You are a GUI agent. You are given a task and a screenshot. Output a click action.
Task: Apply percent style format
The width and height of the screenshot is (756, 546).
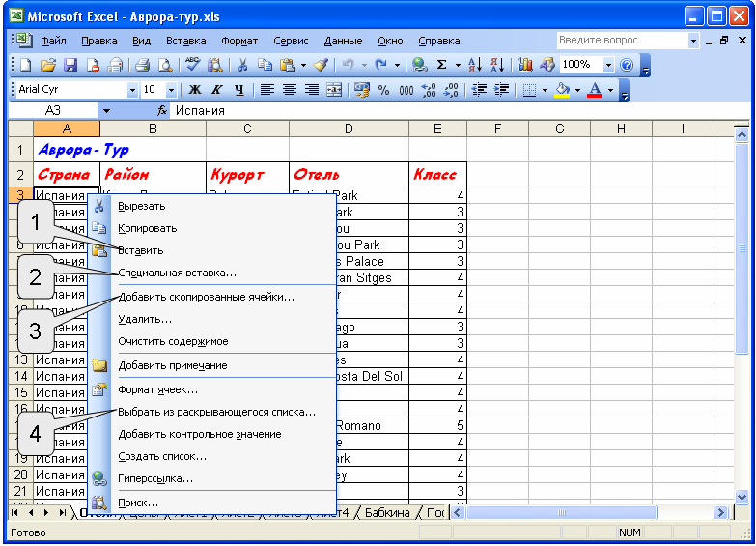[383, 90]
